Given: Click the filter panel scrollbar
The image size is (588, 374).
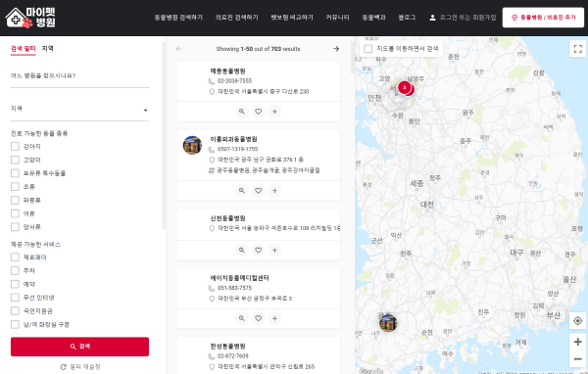Looking at the screenshot, I should click(164, 135).
